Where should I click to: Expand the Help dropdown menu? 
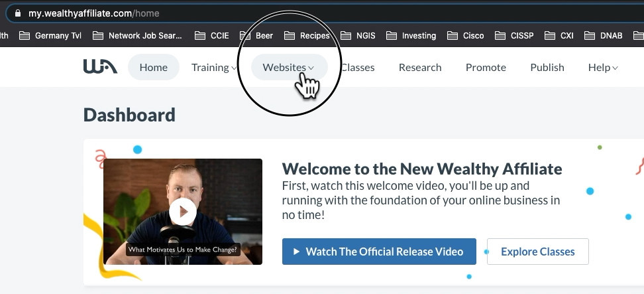[603, 68]
